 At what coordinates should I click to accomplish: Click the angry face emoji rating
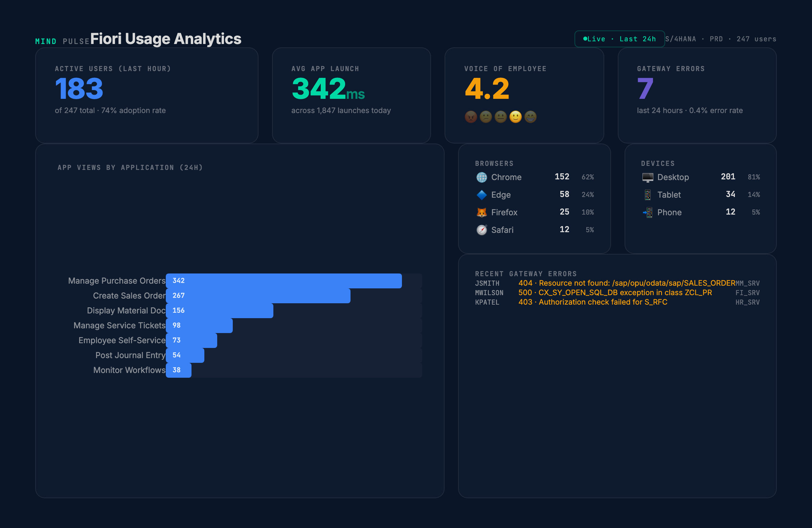point(471,117)
